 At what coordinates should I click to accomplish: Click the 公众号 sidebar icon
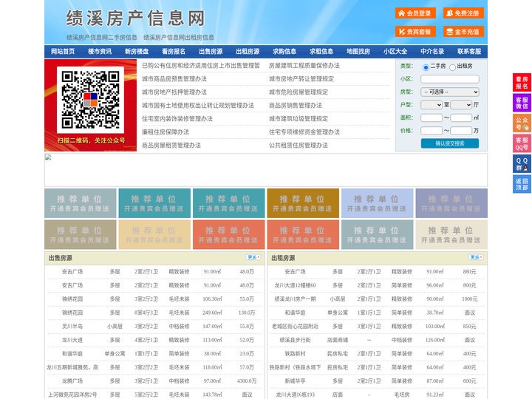[x=522, y=123]
